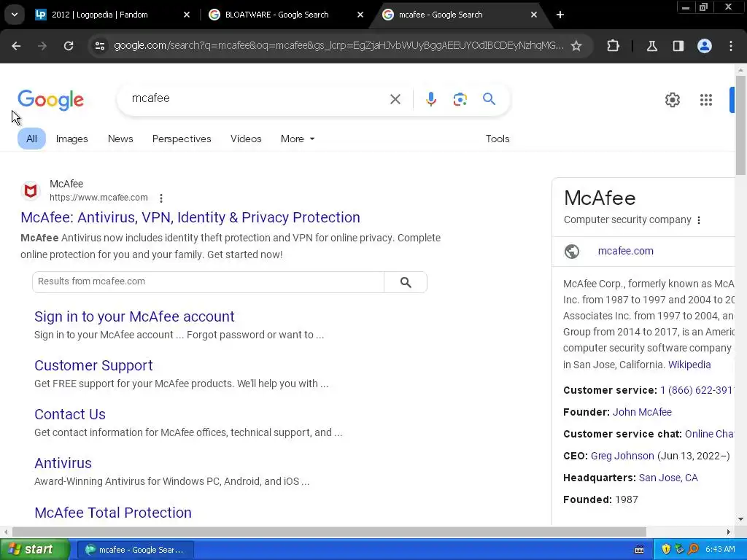747x560 pixels.
Task: Call customer service number link
Action: [x=697, y=390]
